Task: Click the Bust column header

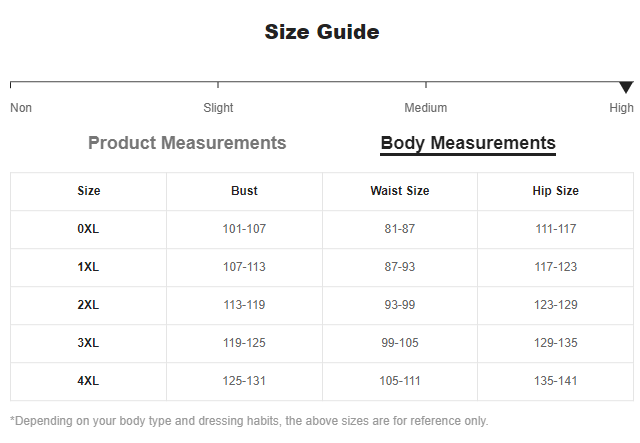Action: click(x=244, y=191)
